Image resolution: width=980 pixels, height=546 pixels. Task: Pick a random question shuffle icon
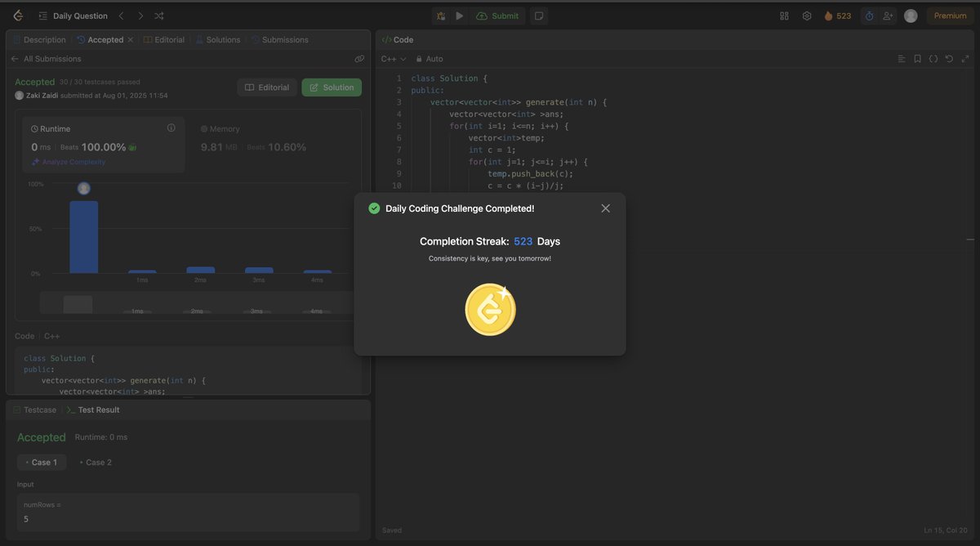pos(159,16)
